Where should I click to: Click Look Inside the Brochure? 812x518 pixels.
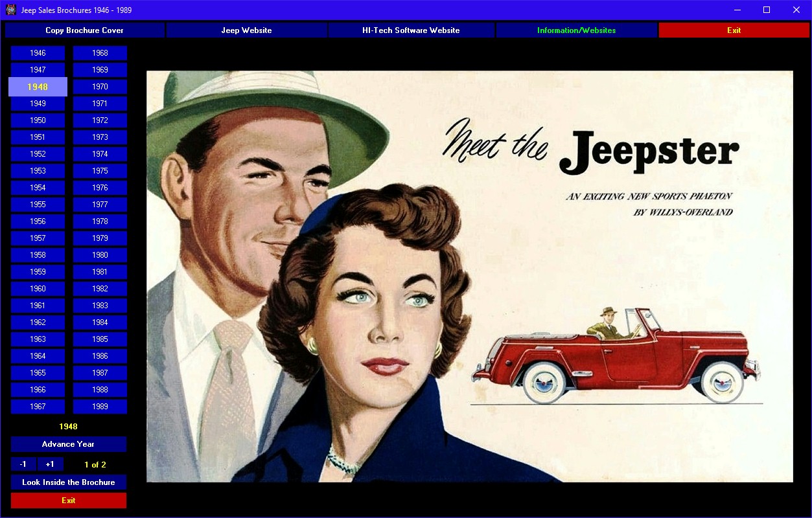(x=68, y=482)
